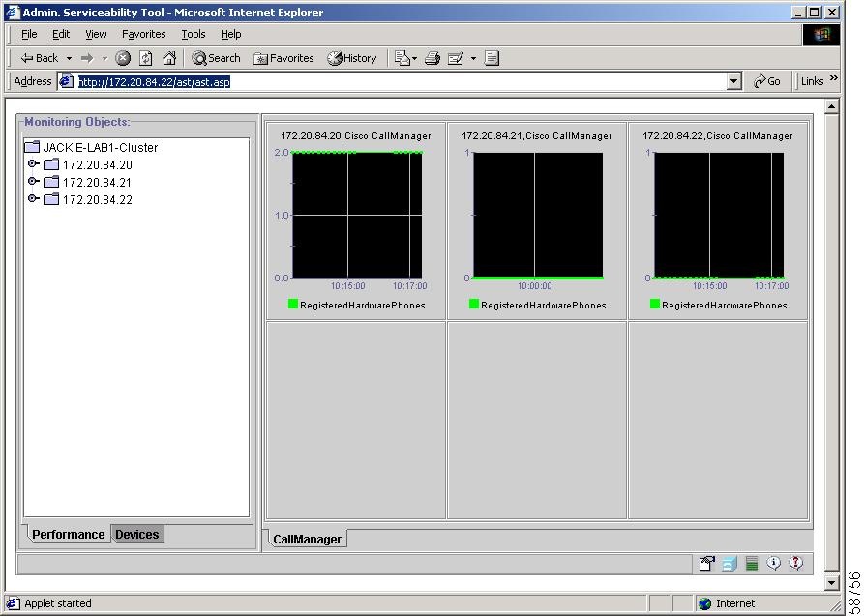Click the green striped list icon
This screenshot has height=616, width=864.
coord(752,563)
